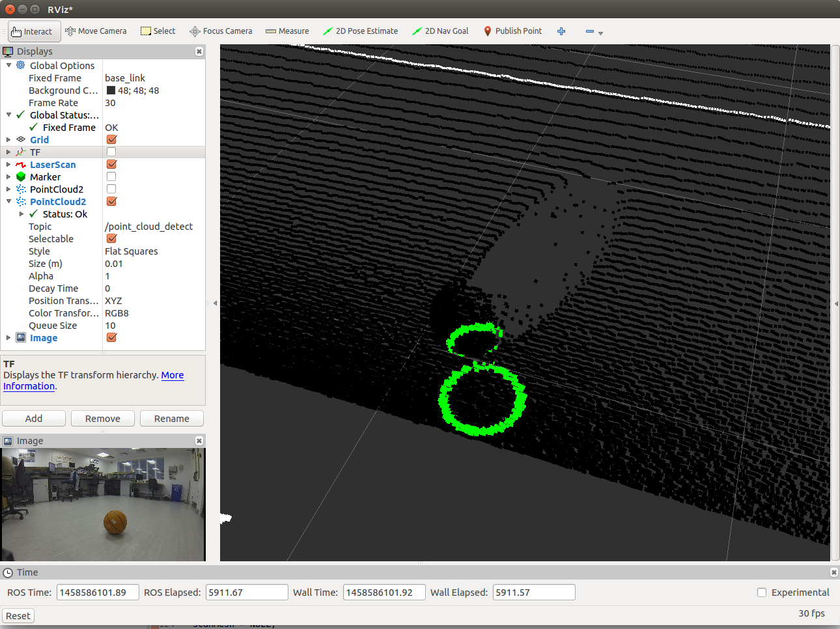The width and height of the screenshot is (840, 629).
Task: Click the base_link Fixed Frame value
Action: (x=125, y=78)
